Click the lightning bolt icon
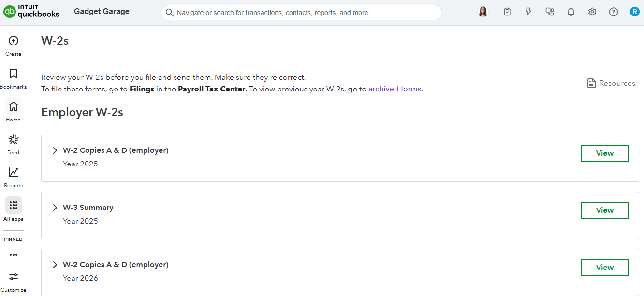The width and height of the screenshot is (644, 299). point(528,12)
